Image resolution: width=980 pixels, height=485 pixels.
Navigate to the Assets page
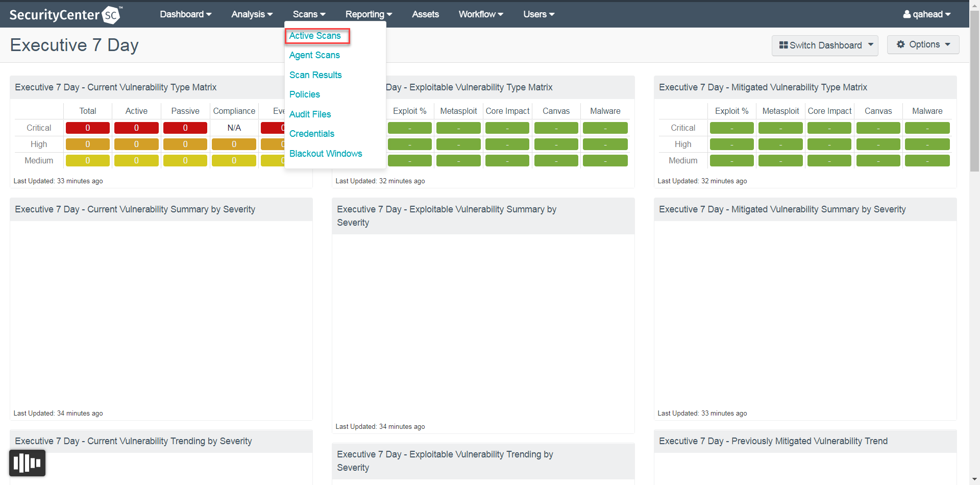pyautogui.click(x=425, y=14)
